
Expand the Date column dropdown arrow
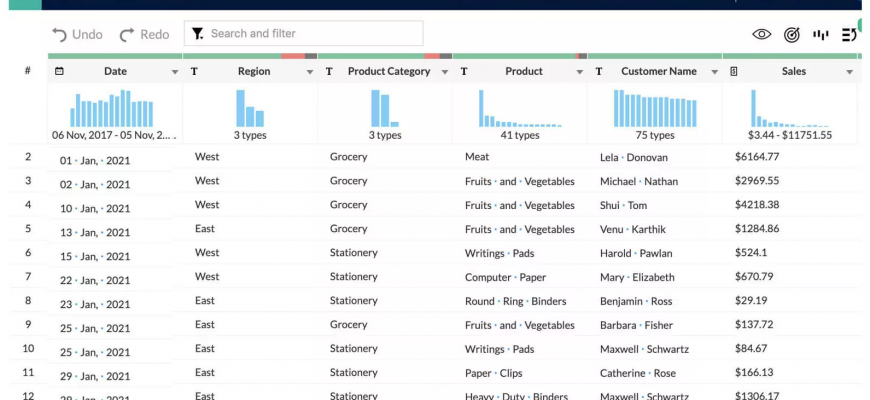[x=175, y=72]
